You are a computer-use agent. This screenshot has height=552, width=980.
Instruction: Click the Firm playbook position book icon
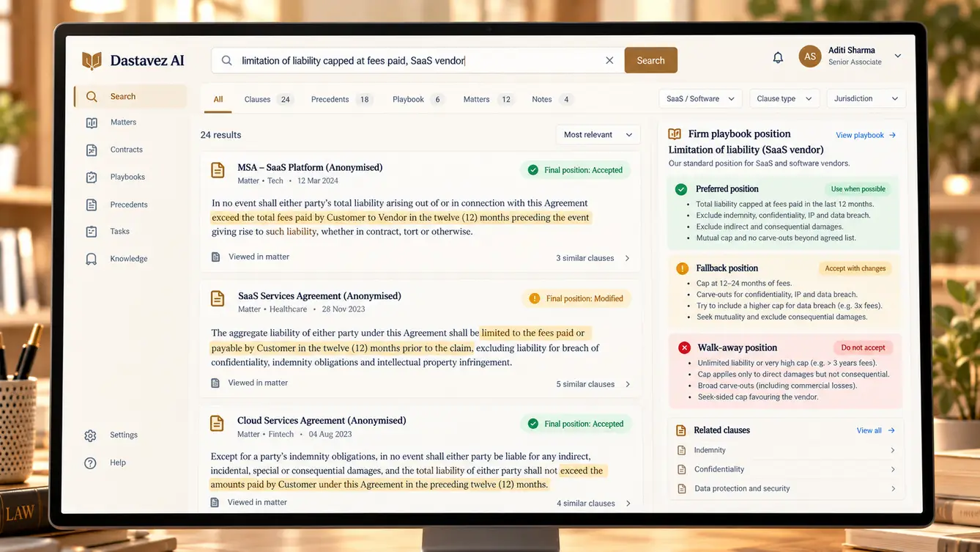pos(675,134)
